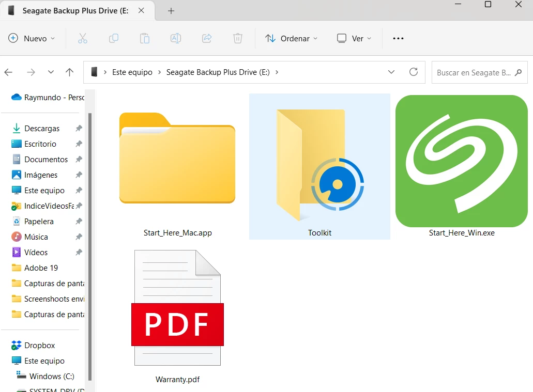Click the Start_Here_Mac.app file name label
The image size is (533, 392).
click(x=177, y=233)
